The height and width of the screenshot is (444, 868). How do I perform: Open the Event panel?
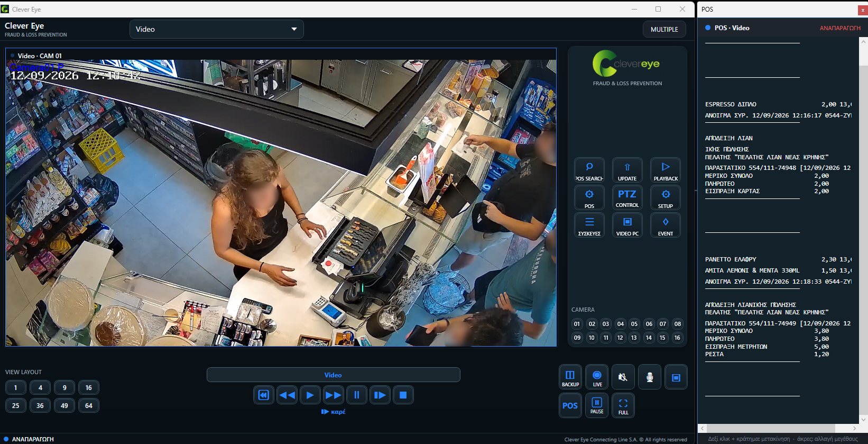(666, 225)
